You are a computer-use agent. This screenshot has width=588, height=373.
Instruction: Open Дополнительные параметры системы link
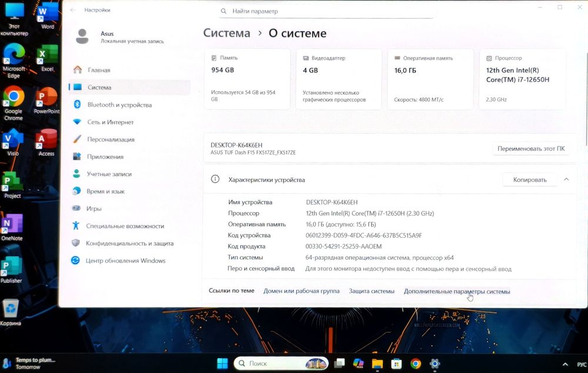point(457,291)
